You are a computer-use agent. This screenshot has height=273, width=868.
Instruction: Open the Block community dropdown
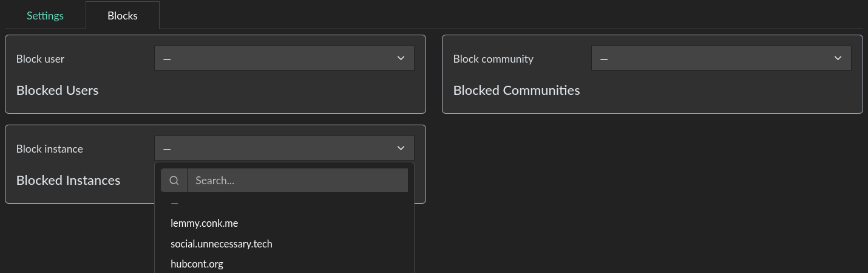tap(721, 58)
